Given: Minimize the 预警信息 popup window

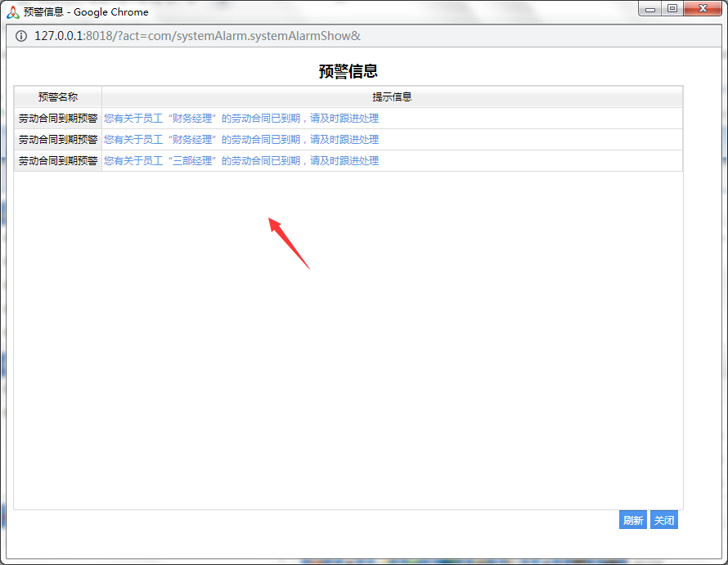Looking at the screenshot, I should point(650,9).
